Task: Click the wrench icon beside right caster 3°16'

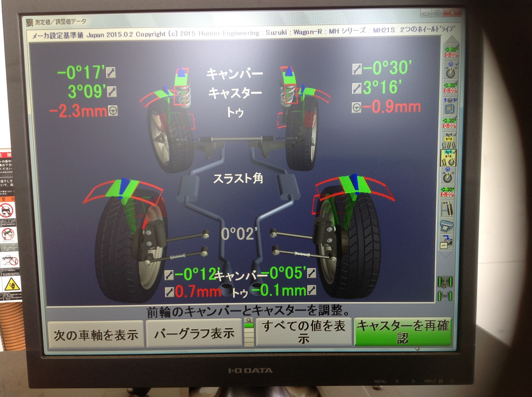Action: (357, 88)
